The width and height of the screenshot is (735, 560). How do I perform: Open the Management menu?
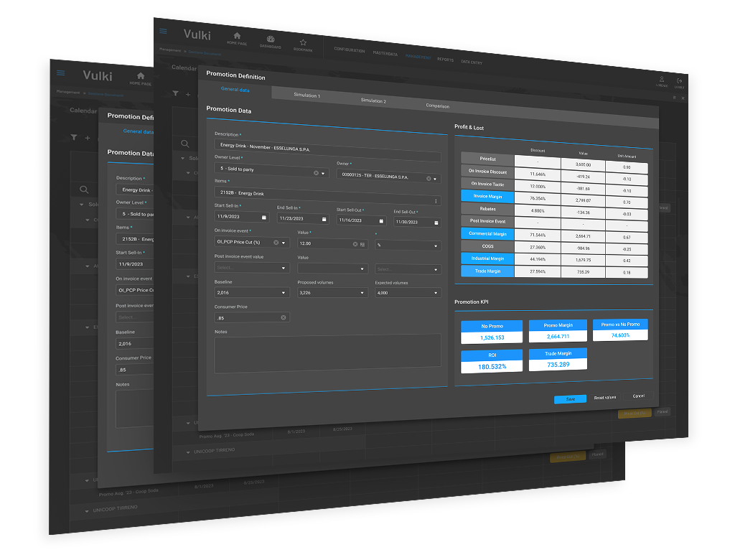coord(418,57)
